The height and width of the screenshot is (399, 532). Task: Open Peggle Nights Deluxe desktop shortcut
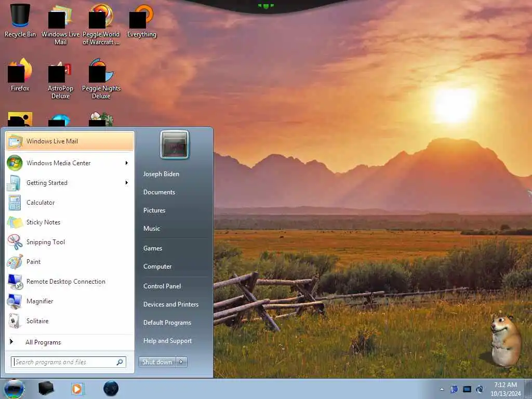(101, 79)
